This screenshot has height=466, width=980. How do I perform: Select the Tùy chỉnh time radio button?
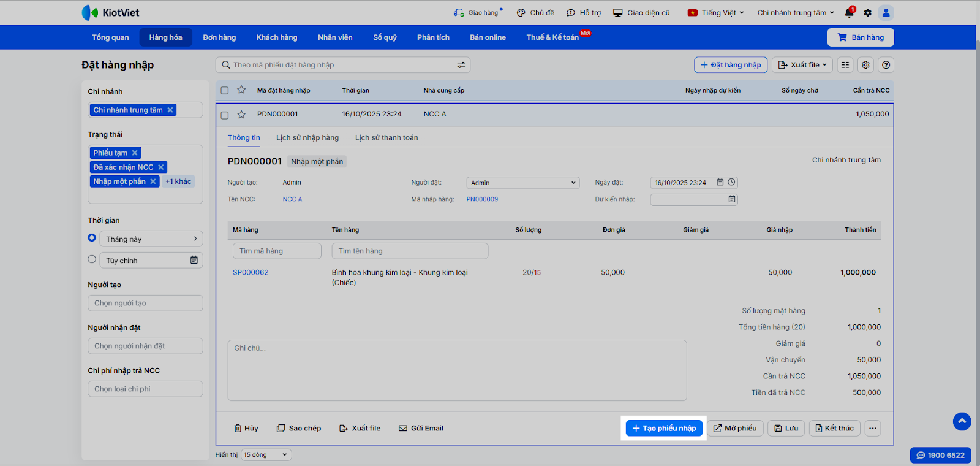pyautogui.click(x=92, y=259)
